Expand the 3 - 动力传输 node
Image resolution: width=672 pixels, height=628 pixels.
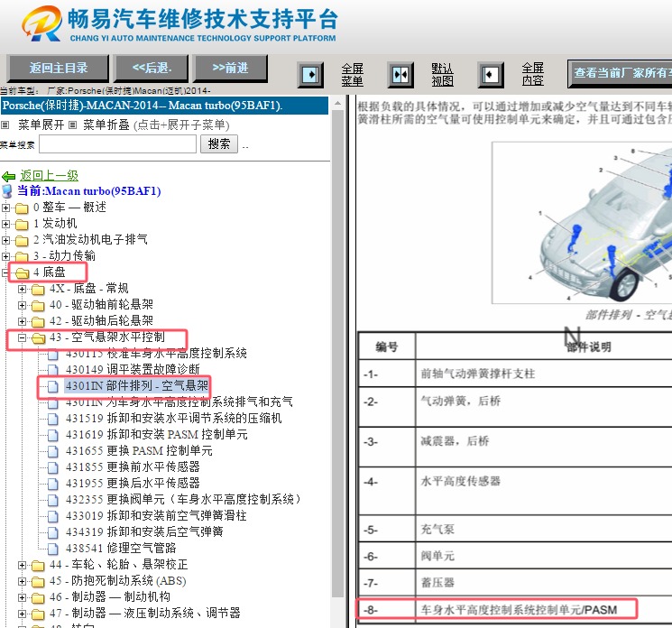5,256
